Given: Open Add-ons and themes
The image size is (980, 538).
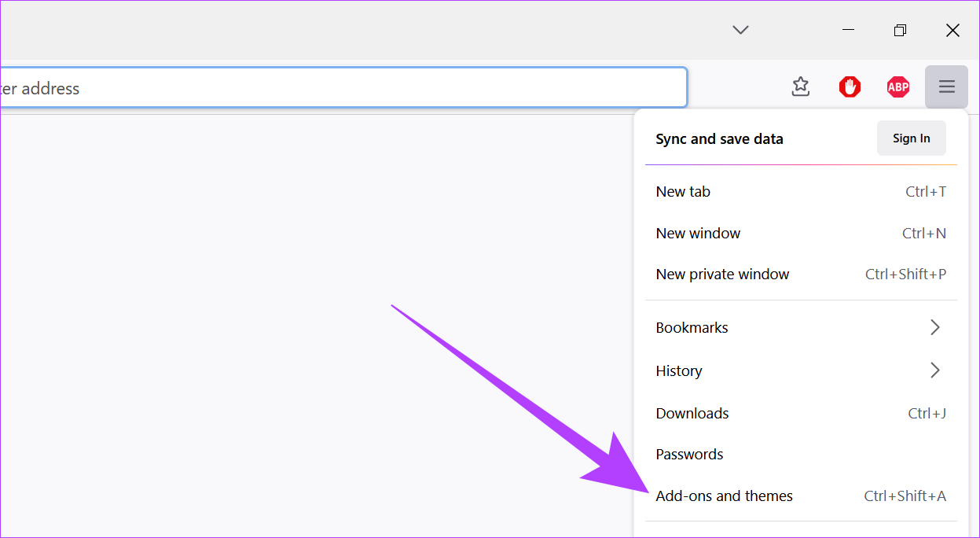Looking at the screenshot, I should coord(801,496).
